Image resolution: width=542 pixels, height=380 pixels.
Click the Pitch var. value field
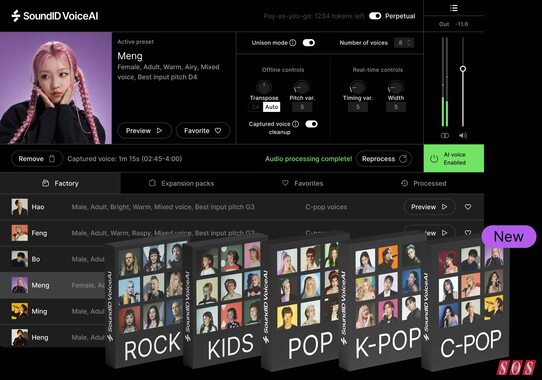(302, 107)
